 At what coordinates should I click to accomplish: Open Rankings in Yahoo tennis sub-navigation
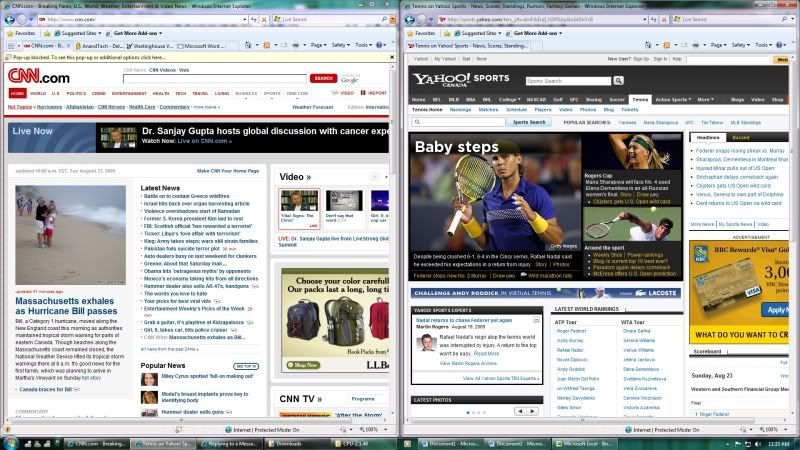[460, 110]
